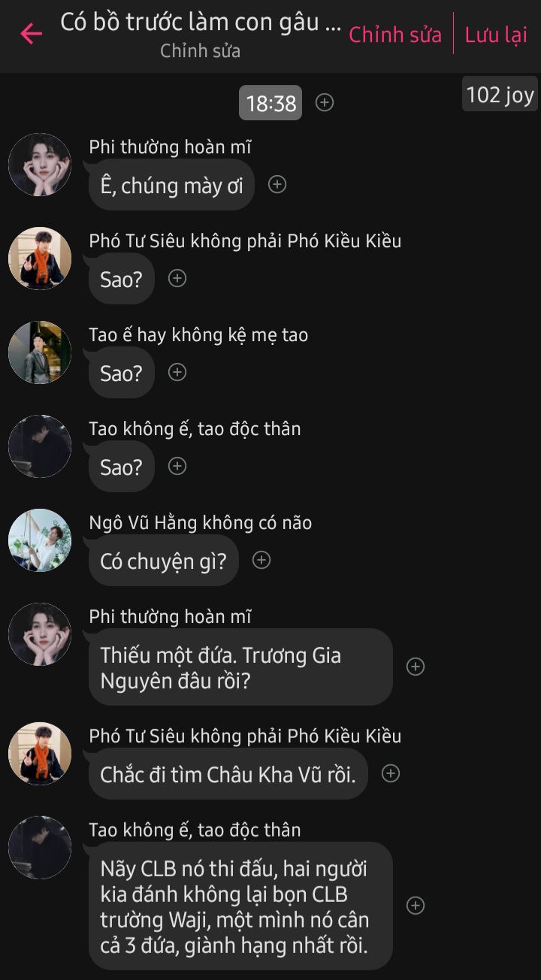Tap plus icon beside "Chắc đi tìm Châu Kha Vũ rồi."

pyautogui.click(x=391, y=773)
